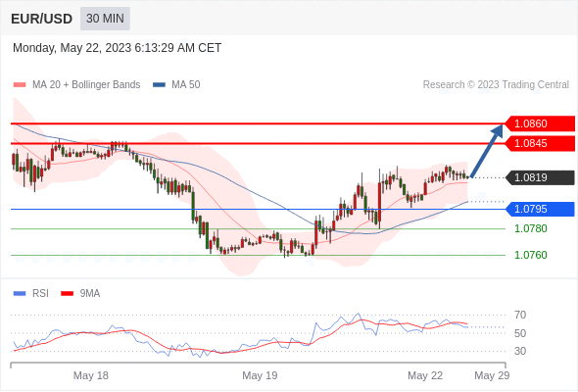The height and width of the screenshot is (392, 578).
Task: Click the May 18 date axis label
Action: 91,375
